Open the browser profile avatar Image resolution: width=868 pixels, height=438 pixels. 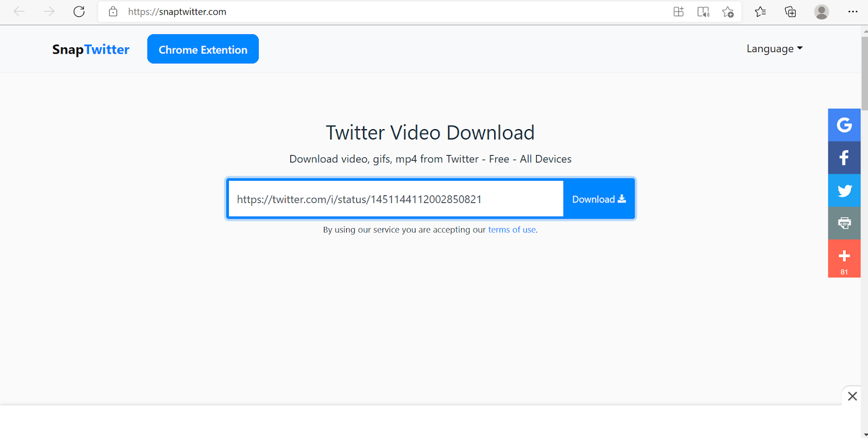[821, 11]
